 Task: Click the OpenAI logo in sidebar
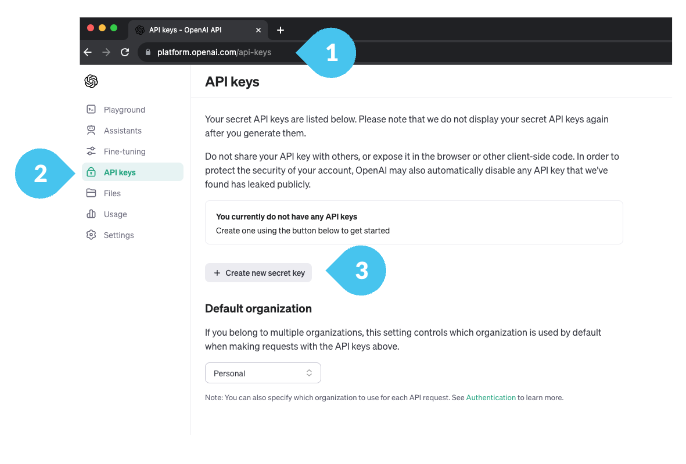pyautogui.click(x=92, y=81)
